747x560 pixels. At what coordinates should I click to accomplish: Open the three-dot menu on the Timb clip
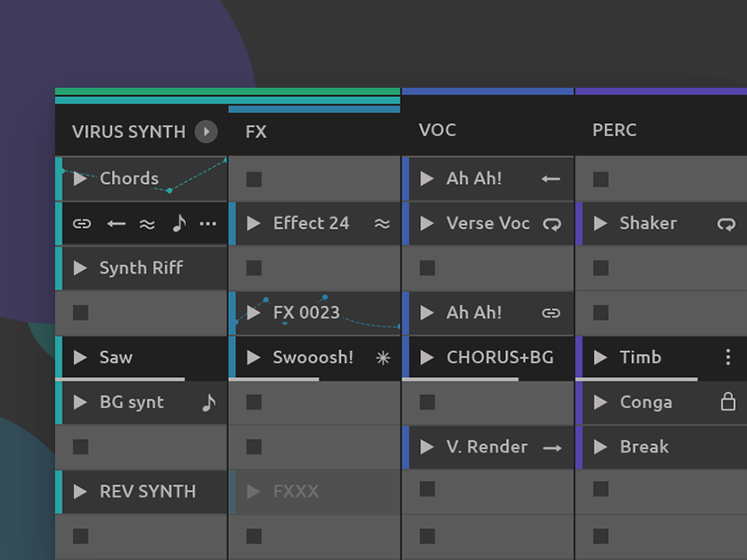tap(727, 357)
